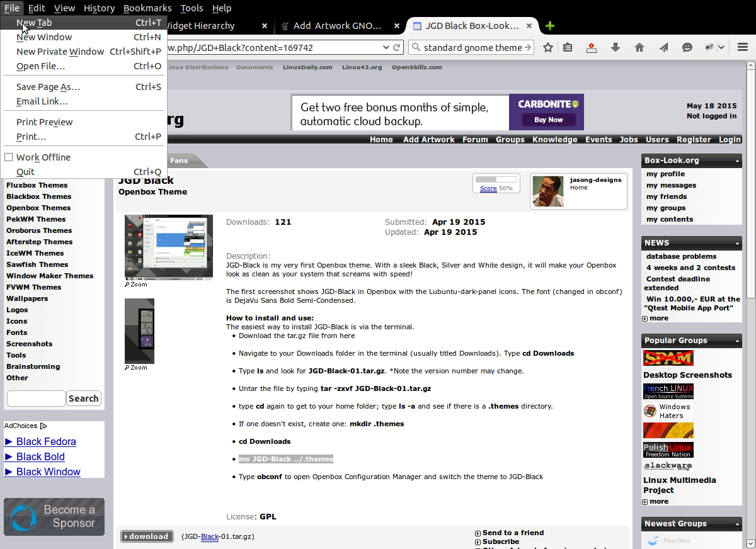Open the French LINUX group icon

click(x=668, y=392)
